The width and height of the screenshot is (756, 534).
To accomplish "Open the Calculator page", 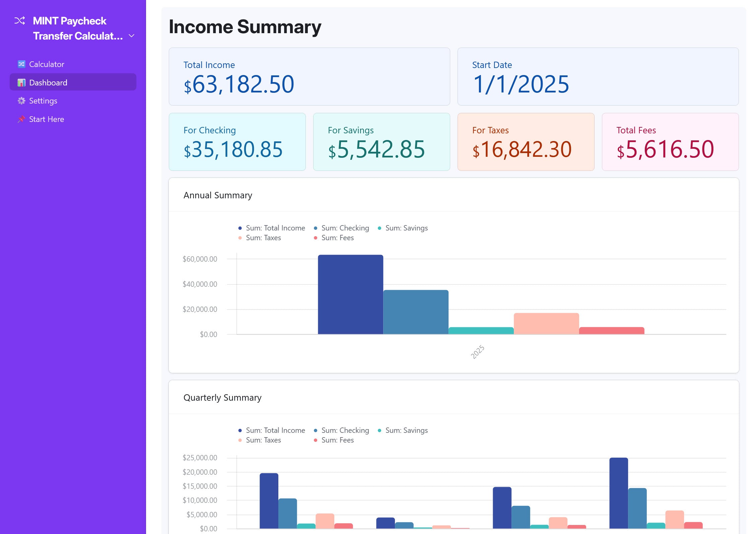I will pyautogui.click(x=47, y=64).
